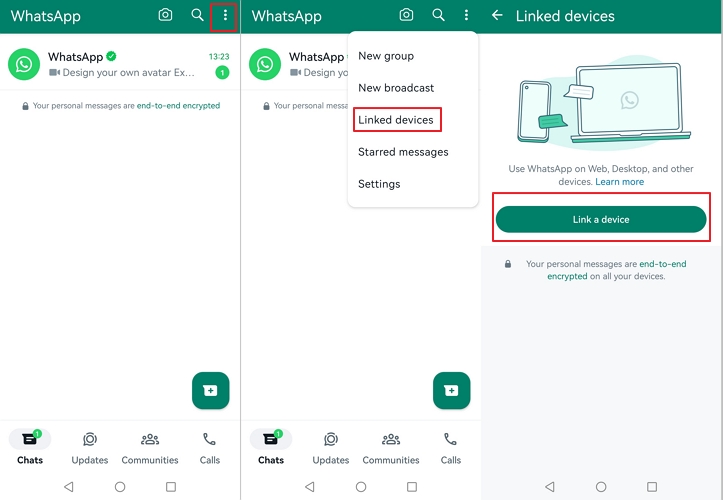Switch to Updates tab in middle screen
Viewport: 723px width, 500px height.
[331, 447]
